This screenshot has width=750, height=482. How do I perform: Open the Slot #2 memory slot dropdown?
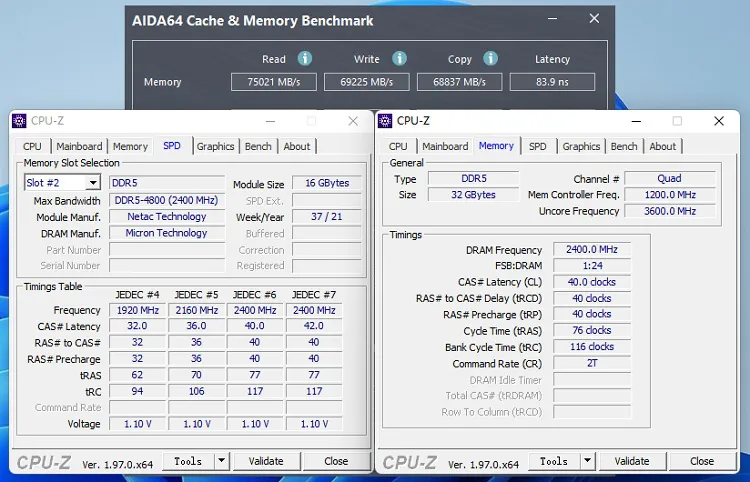93,183
